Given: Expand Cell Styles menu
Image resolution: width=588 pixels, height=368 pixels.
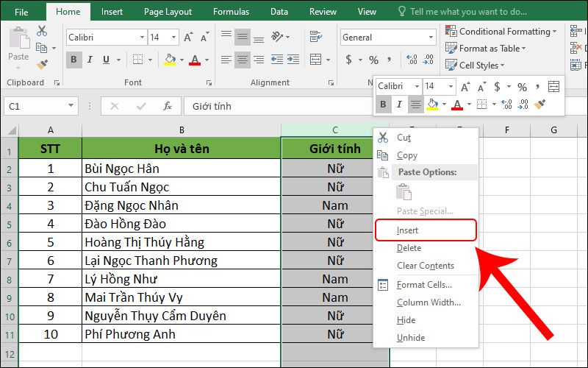Looking at the screenshot, I should (475, 65).
